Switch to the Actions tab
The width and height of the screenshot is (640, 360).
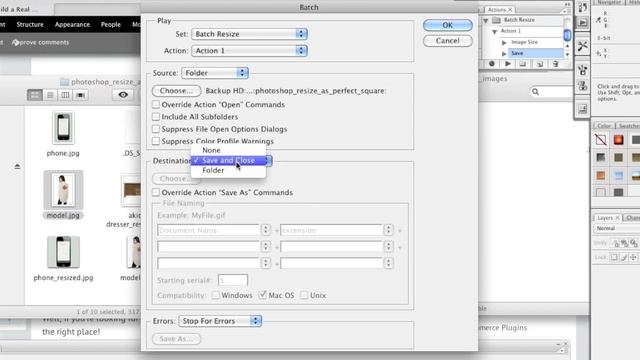point(500,10)
